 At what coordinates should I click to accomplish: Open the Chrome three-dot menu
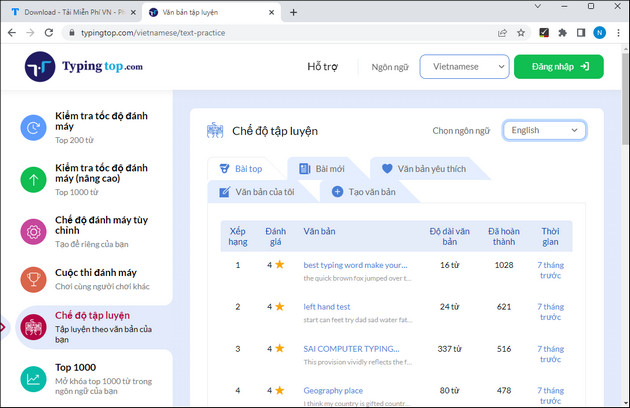(617, 33)
